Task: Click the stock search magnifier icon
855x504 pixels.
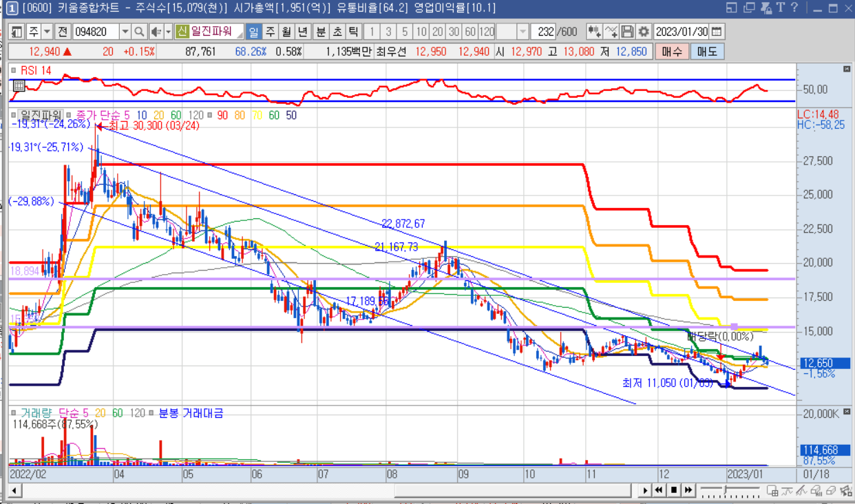Action: (138, 32)
